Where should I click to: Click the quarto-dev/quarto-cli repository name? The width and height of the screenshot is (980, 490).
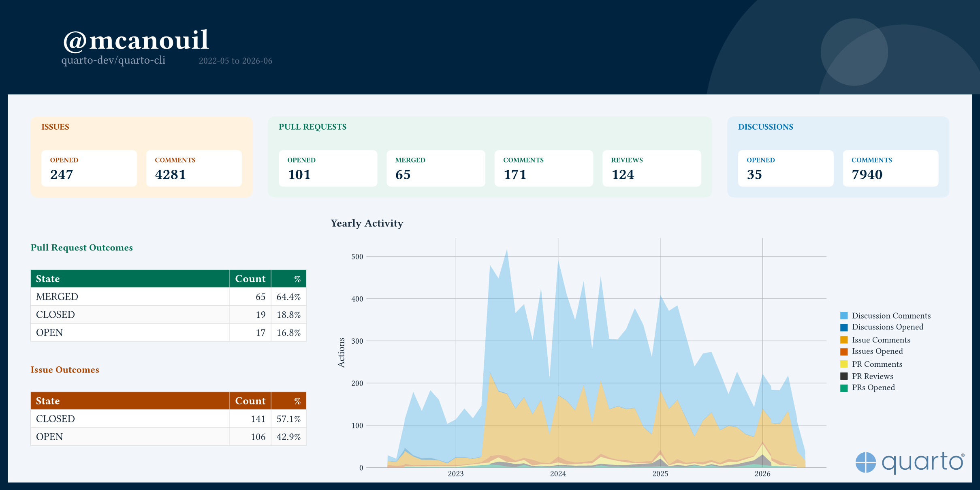(x=113, y=60)
